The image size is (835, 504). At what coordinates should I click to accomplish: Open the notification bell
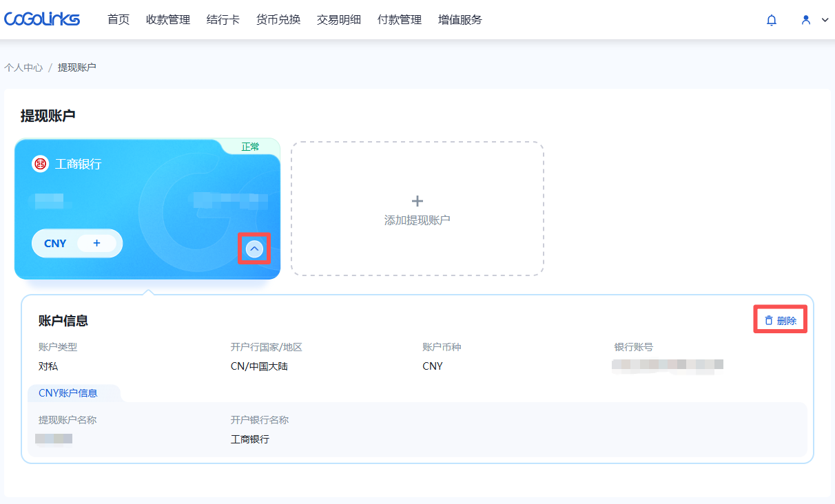point(772,20)
